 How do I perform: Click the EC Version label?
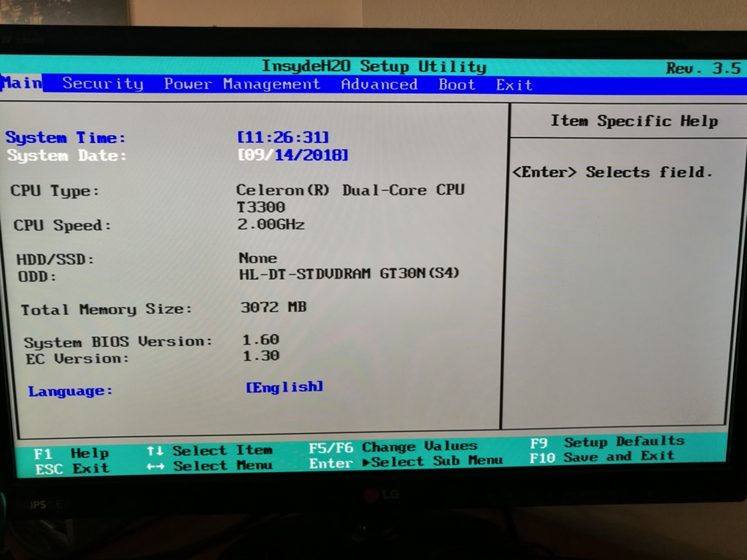point(77,359)
